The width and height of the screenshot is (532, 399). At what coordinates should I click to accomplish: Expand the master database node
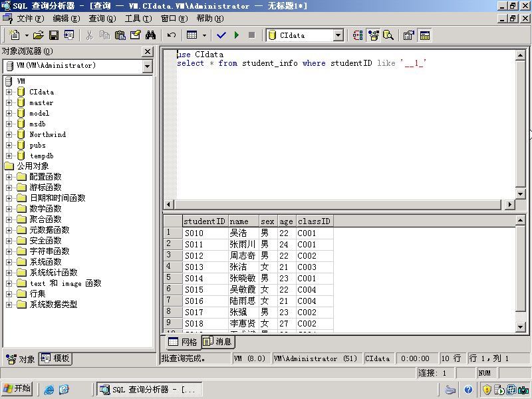(9, 102)
